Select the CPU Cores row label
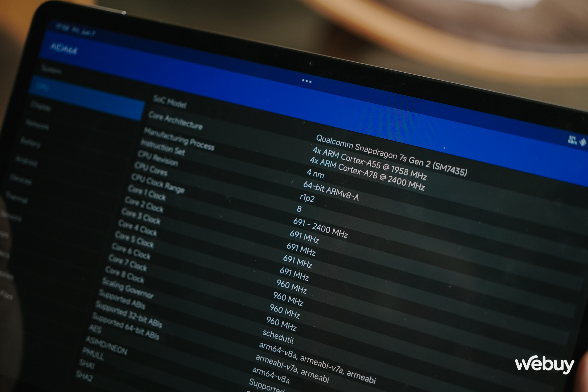The width and height of the screenshot is (588, 392). [151, 169]
